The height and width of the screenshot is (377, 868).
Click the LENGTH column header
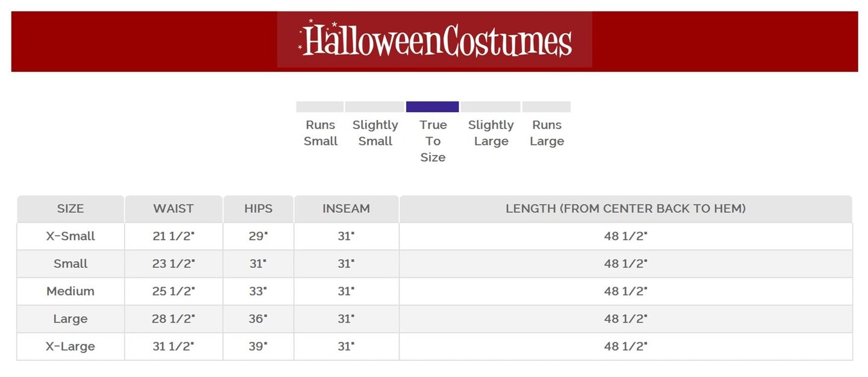(x=626, y=209)
